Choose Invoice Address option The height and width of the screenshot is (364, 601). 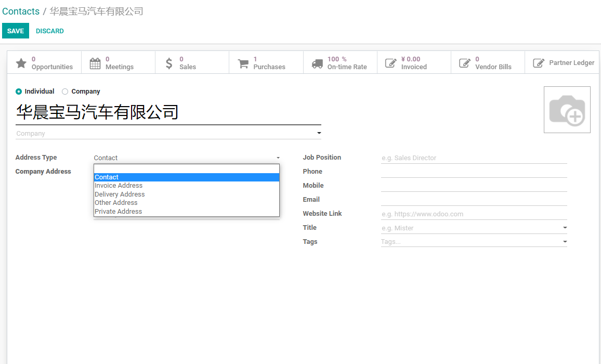187,186
